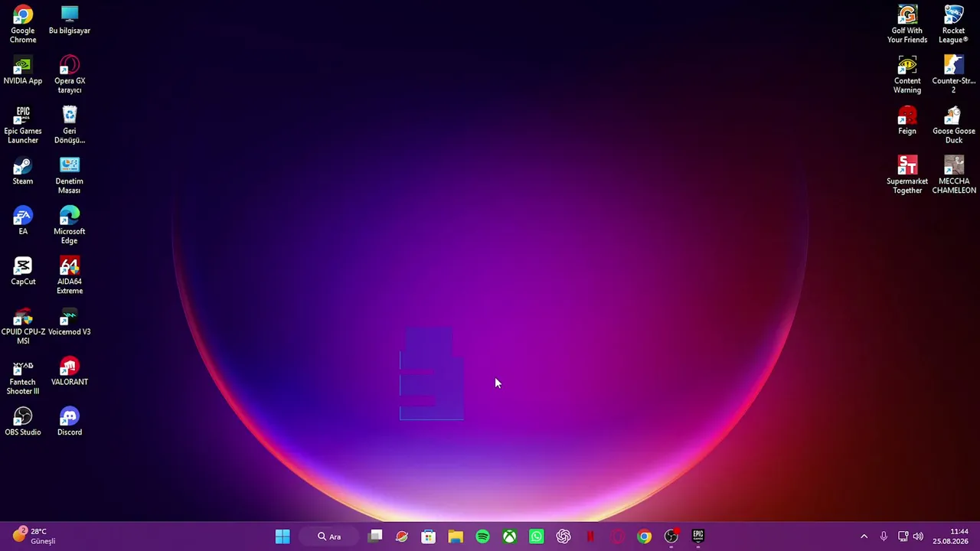
Task: Open Opera GX from the taskbar
Action: pyautogui.click(x=617, y=536)
